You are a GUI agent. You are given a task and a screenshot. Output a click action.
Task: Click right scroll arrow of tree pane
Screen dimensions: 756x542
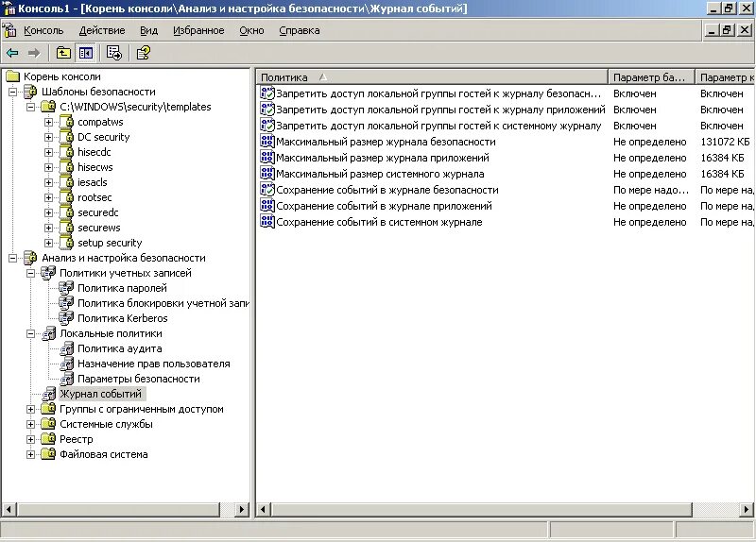[x=242, y=509]
